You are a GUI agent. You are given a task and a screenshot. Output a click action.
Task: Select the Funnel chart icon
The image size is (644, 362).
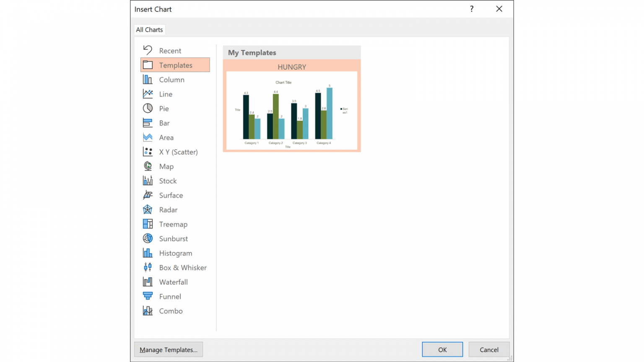tap(148, 296)
